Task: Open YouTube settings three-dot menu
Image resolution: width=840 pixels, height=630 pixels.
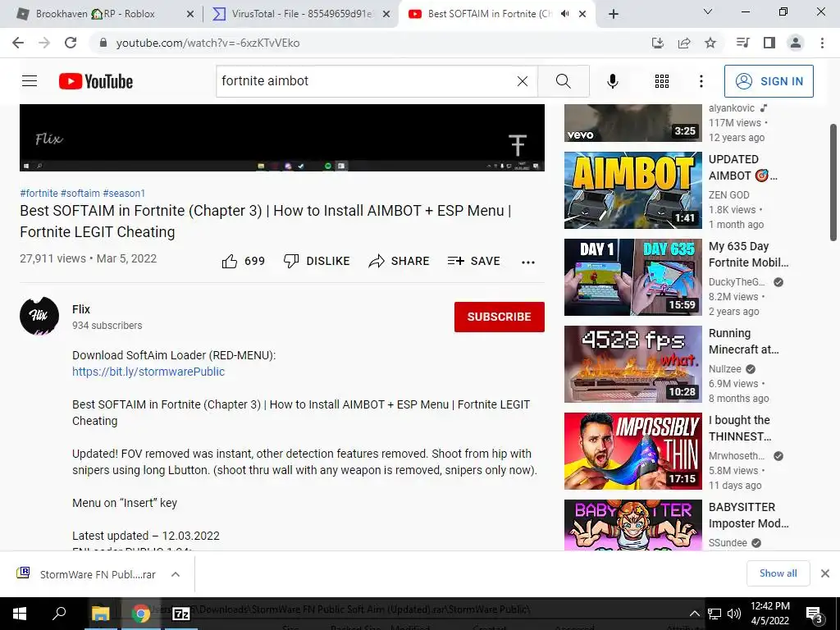Action: coord(701,81)
